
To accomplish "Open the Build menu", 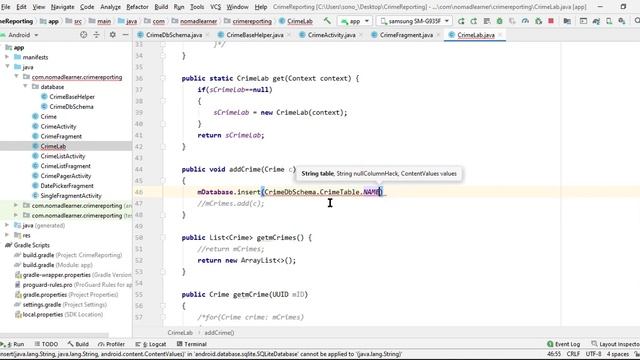I will [161, 7].
